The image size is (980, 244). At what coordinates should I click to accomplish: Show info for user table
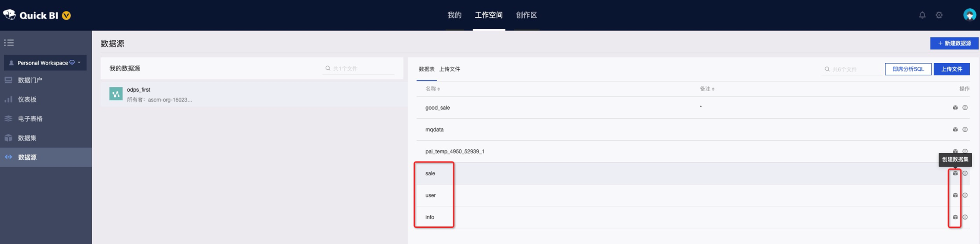point(965,195)
